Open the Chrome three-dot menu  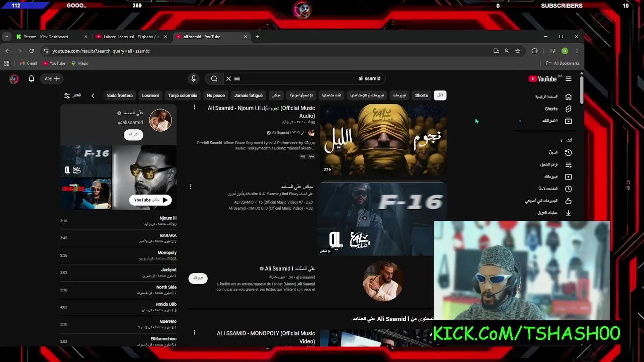point(577,51)
